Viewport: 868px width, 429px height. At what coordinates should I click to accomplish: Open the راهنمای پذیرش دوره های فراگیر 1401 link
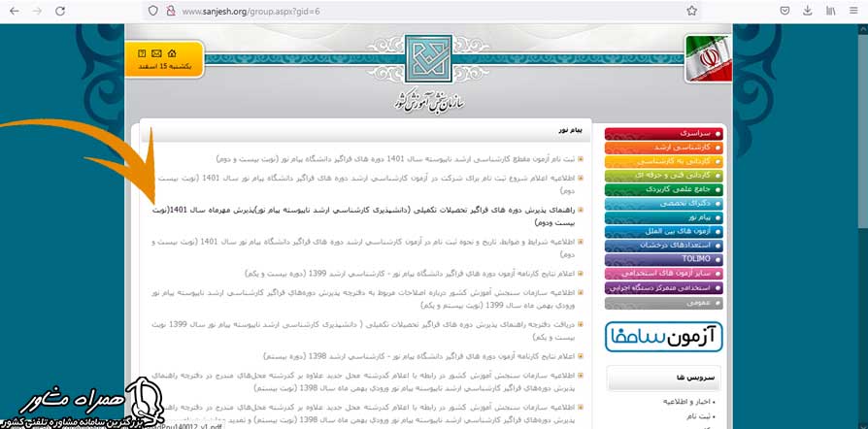click(365, 215)
